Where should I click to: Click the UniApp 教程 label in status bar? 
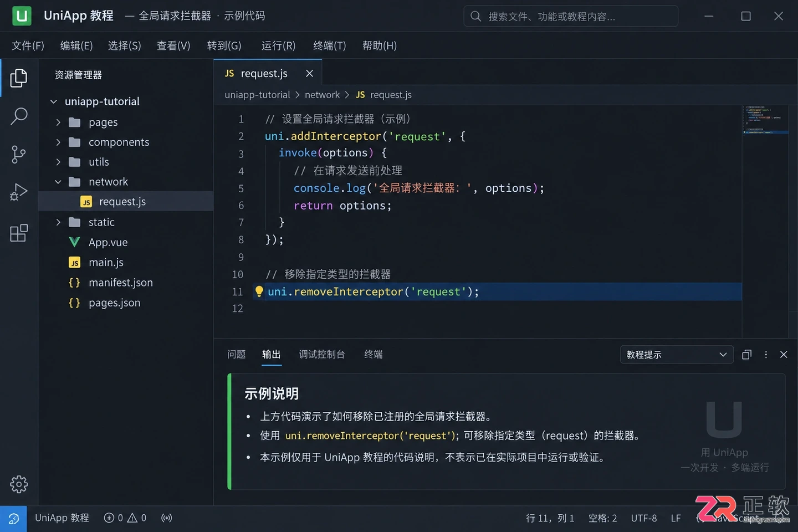(62, 518)
